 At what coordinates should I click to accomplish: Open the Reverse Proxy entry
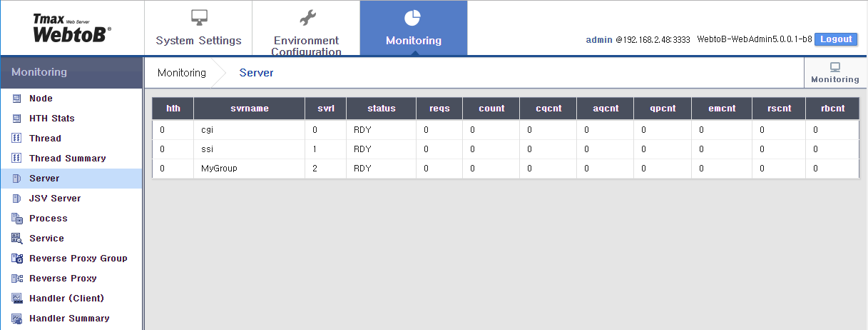(71, 279)
